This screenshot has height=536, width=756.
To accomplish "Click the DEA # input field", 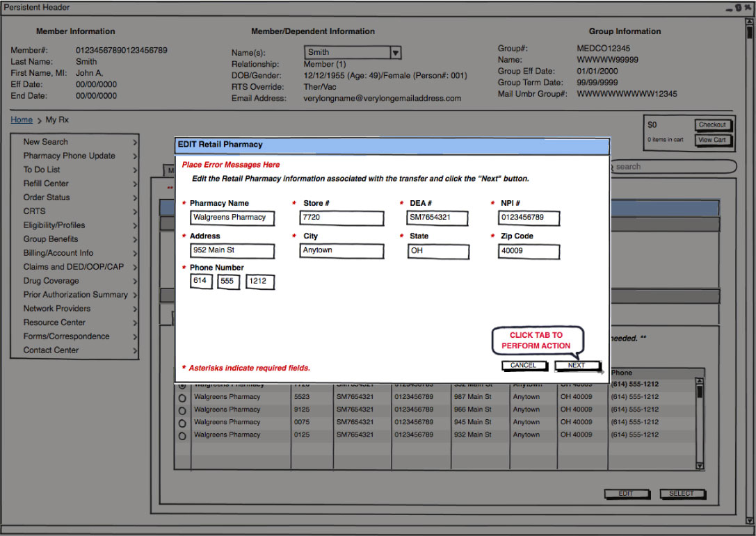I will pos(437,218).
